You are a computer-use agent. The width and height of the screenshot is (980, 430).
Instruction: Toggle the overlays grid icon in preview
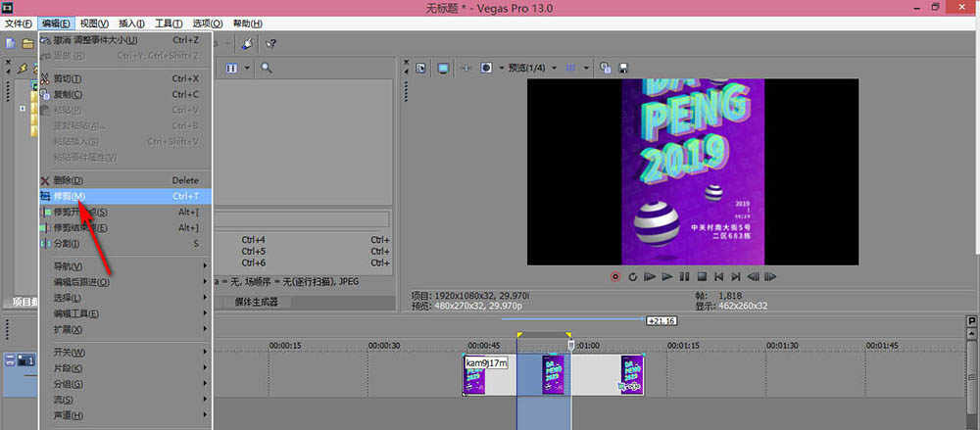570,68
